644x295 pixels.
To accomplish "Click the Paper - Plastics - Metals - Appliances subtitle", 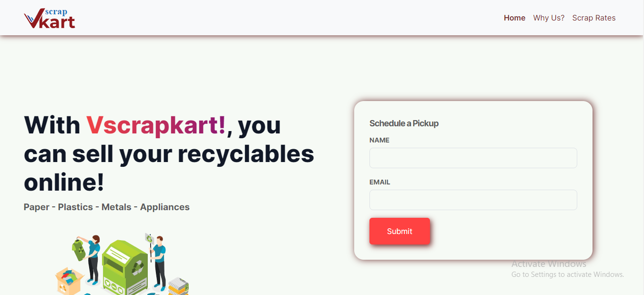I will 107,207.
